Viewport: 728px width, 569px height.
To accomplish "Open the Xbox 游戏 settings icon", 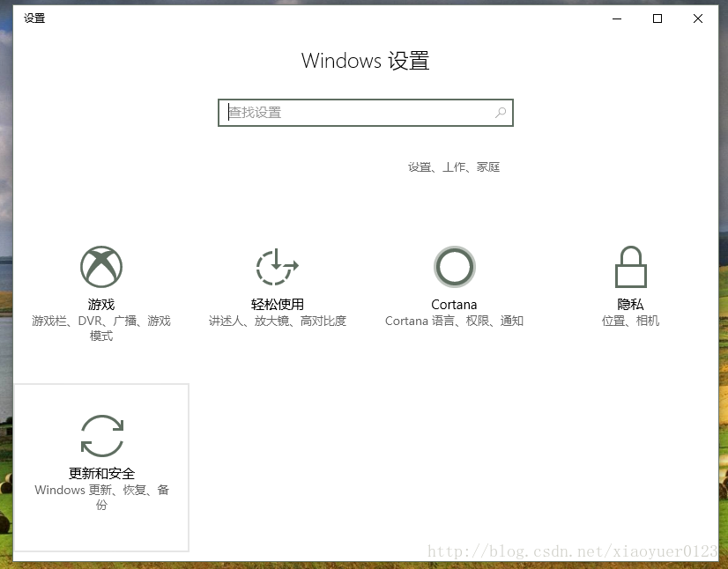I will 101,266.
